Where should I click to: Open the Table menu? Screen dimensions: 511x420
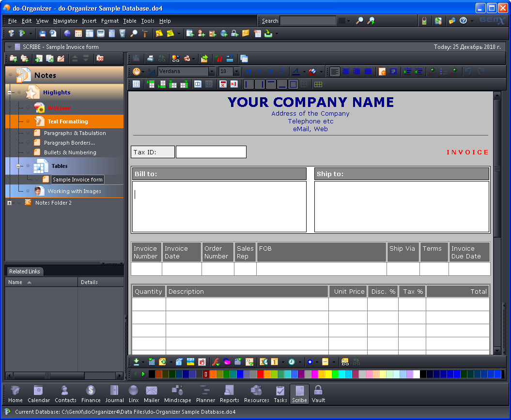pyautogui.click(x=130, y=21)
